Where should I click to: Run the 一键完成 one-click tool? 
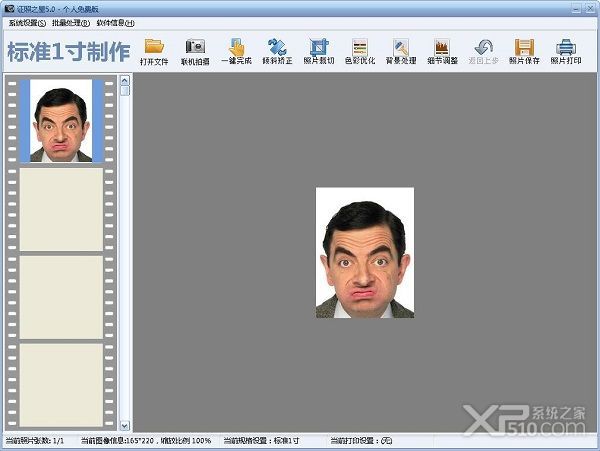[x=236, y=51]
